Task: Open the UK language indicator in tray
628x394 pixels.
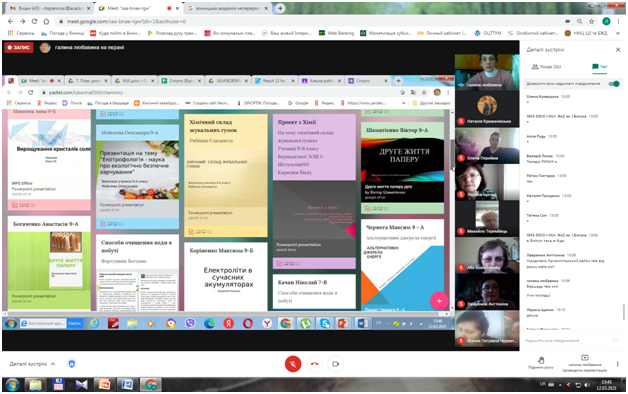Action: click(543, 384)
